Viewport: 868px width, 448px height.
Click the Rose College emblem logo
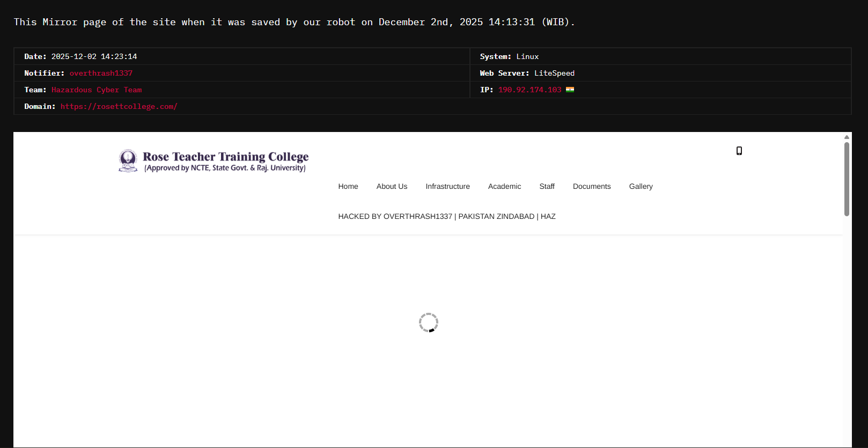point(128,160)
